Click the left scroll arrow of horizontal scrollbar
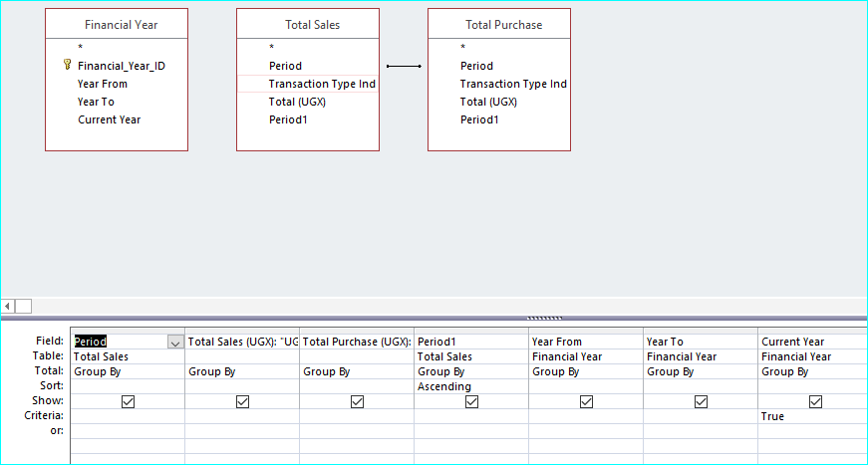 8,306
